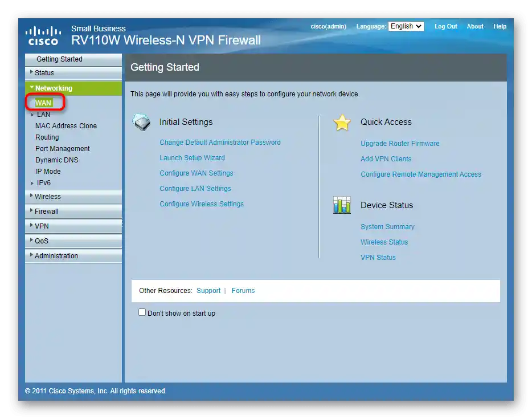Open Dynamic DNS page
532x419 pixels.
coord(56,160)
